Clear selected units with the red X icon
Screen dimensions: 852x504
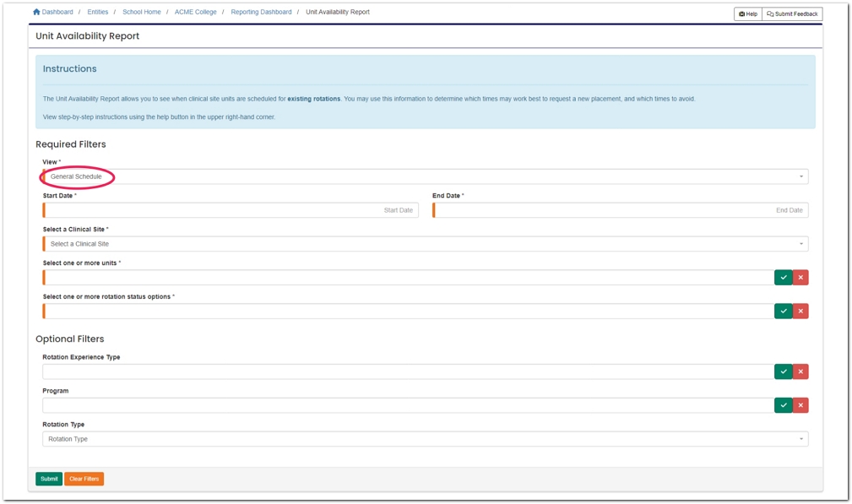click(x=800, y=277)
